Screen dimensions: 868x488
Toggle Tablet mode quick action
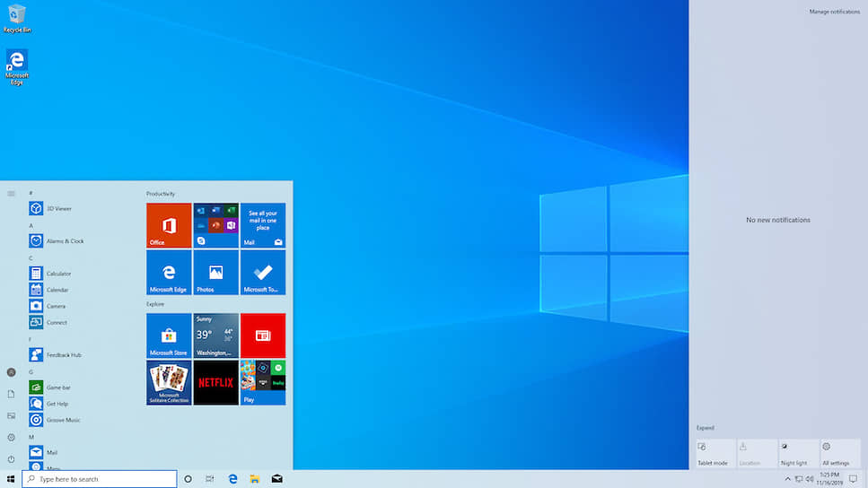(715, 454)
